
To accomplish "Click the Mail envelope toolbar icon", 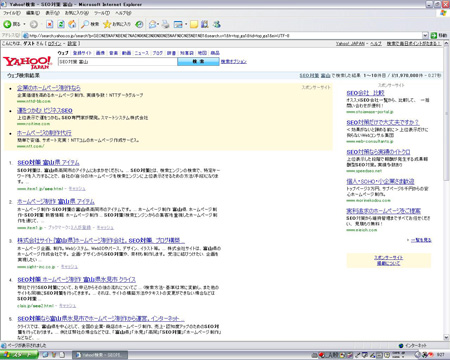I will (153, 24).
